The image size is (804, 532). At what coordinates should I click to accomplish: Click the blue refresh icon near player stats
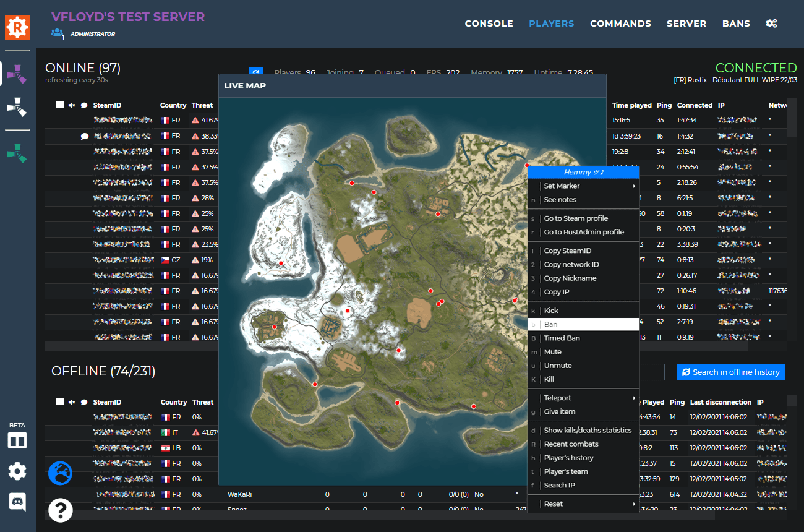point(255,71)
